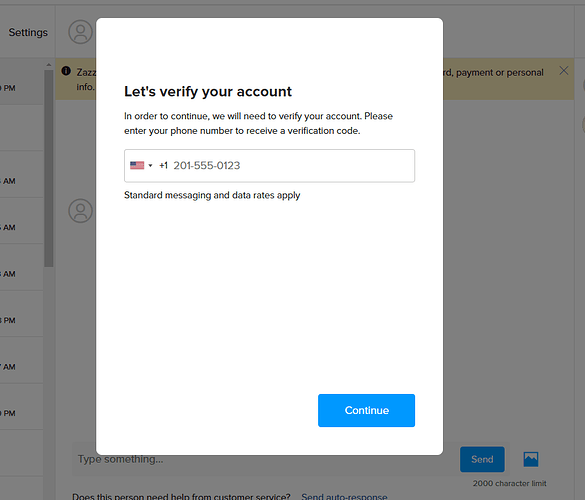This screenshot has width=585, height=500.
Task: Click the image attachment icon
Action: 531,459
